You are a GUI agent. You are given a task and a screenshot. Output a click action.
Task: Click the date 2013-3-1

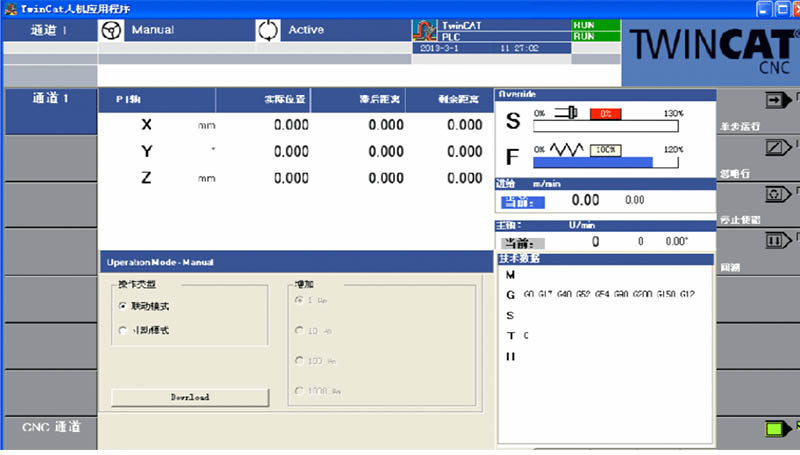[439, 48]
